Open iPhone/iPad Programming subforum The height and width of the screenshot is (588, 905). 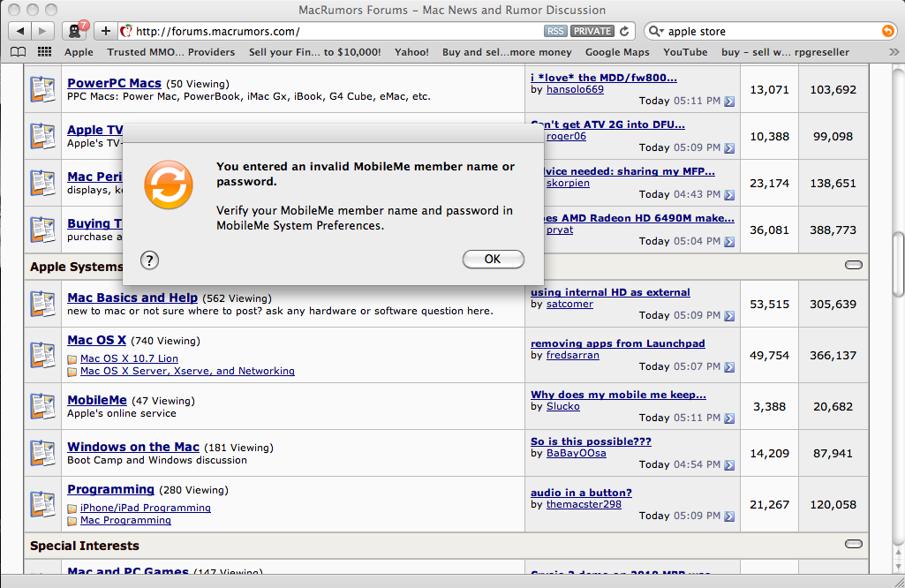146,508
